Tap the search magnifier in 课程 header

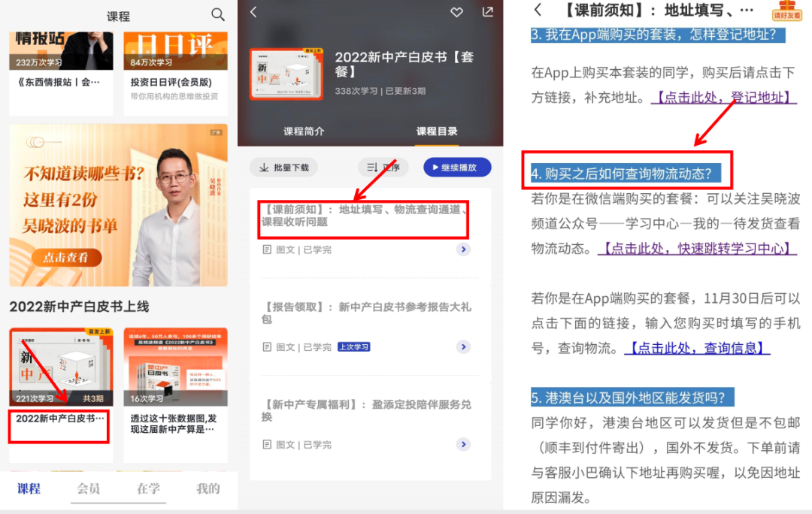click(x=218, y=14)
